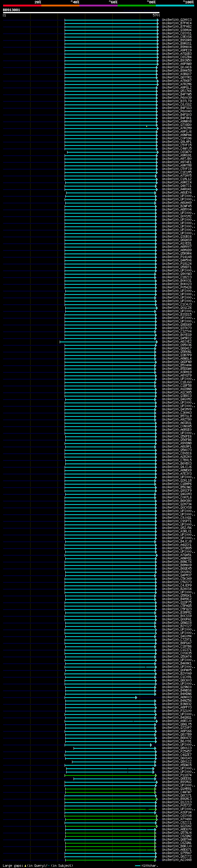
Task: Click hit label UniRef100_O95036
Action: [177, 345]
